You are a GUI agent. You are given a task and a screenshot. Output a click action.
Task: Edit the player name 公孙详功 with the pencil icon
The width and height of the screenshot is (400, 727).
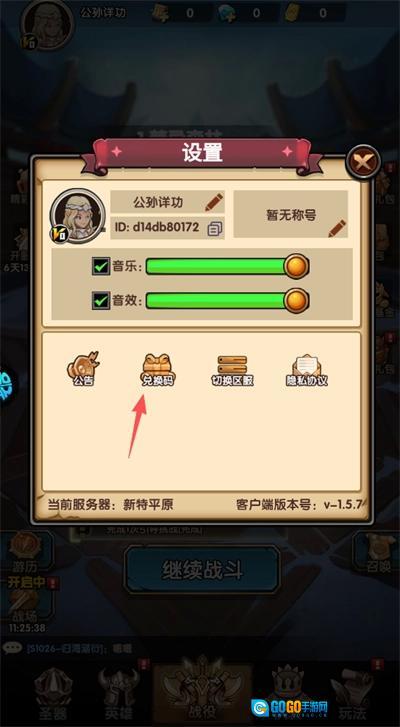tap(214, 202)
